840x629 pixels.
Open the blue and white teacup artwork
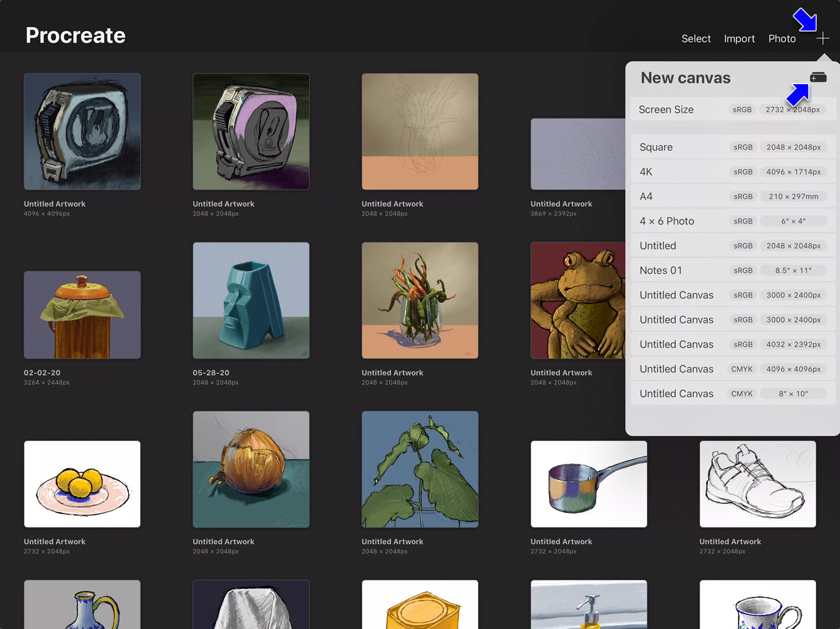(758, 604)
